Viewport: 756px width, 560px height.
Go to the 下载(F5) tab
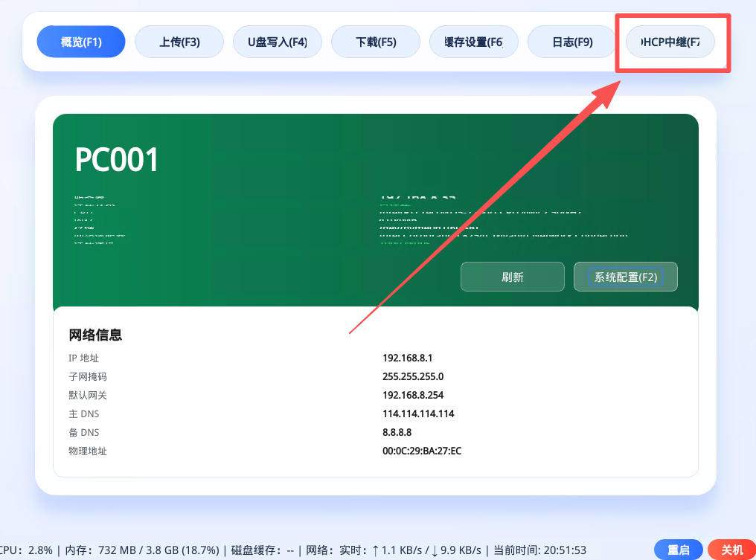(376, 42)
